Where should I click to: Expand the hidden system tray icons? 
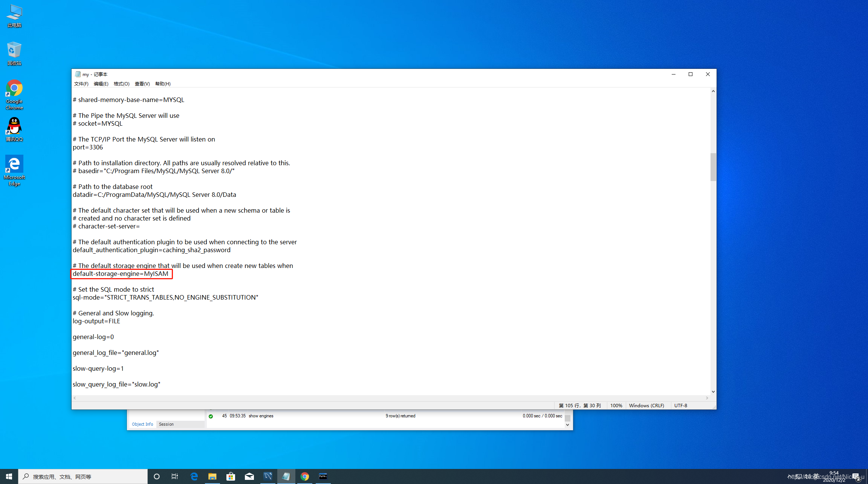tap(789, 476)
